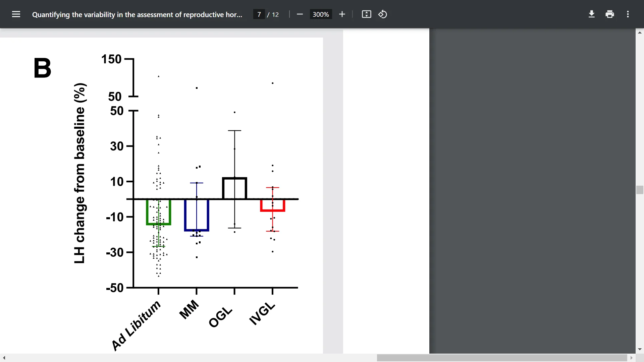Image resolution: width=644 pixels, height=362 pixels.
Task: Click the scroll right arrow of the horizontal scrollbar
Action: click(x=631, y=358)
